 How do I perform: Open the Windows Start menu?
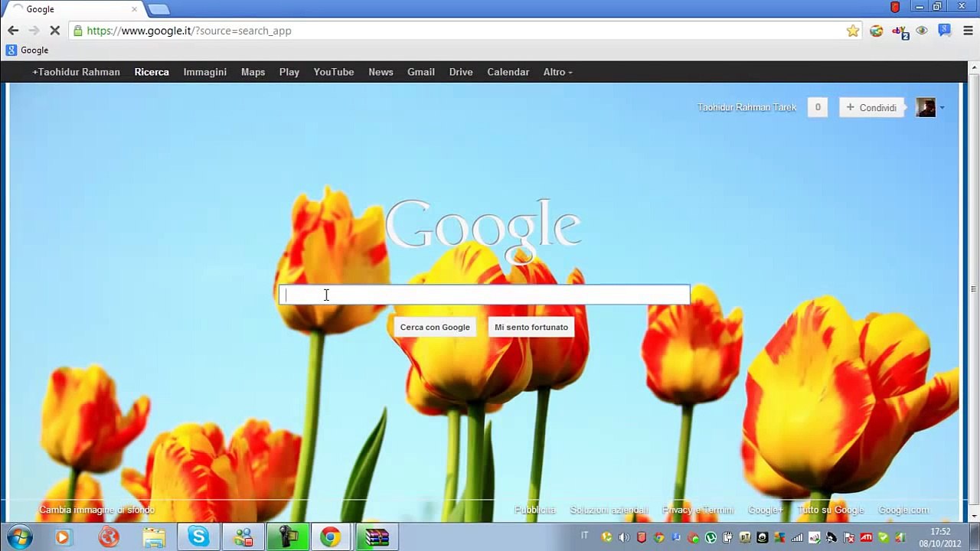click(x=19, y=537)
